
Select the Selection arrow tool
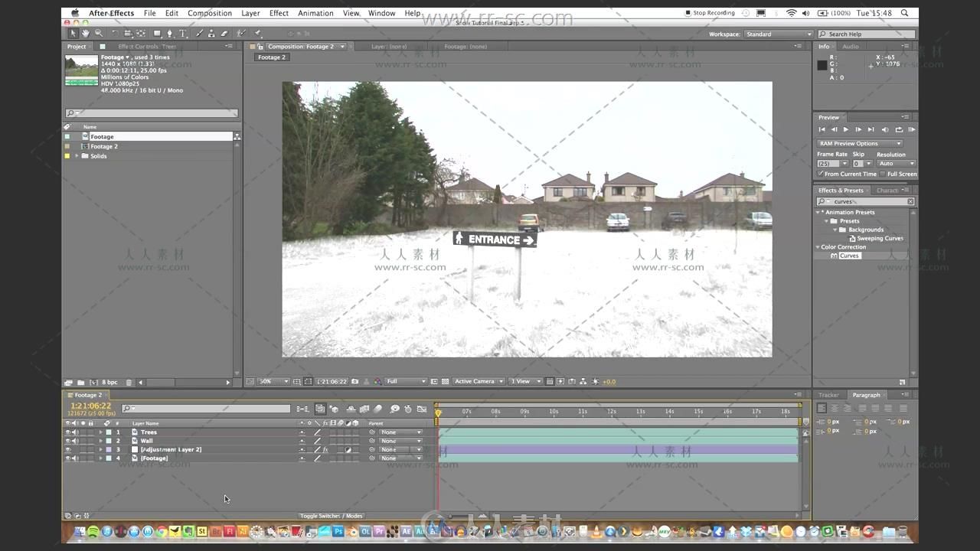[x=73, y=34]
